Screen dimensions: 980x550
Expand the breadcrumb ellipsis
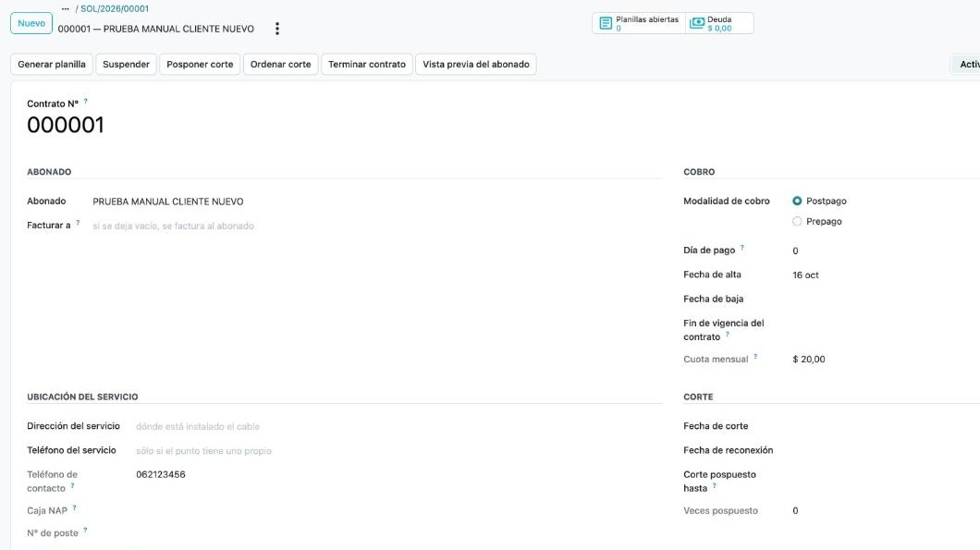tap(65, 8)
